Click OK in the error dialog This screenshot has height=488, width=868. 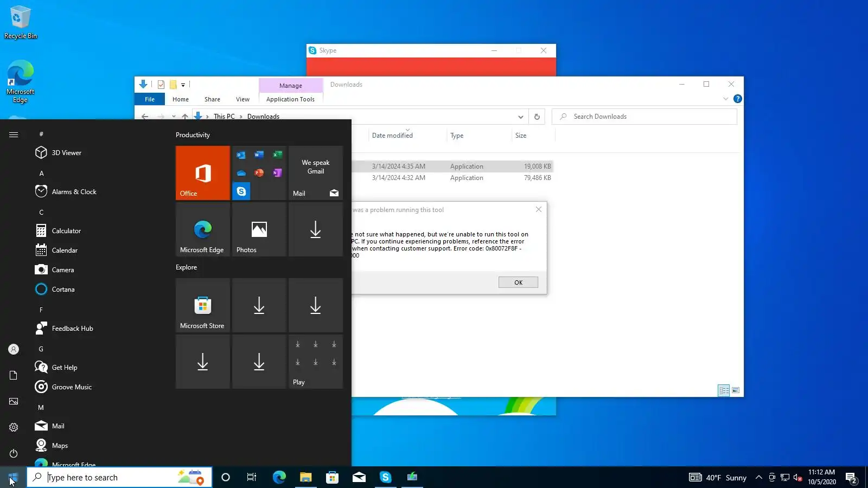(518, 282)
